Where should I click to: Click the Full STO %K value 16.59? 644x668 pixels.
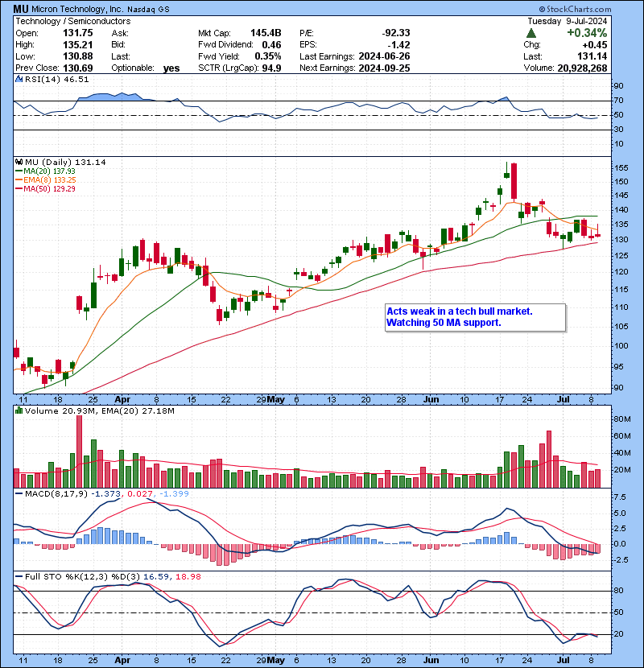(x=157, y=576)
